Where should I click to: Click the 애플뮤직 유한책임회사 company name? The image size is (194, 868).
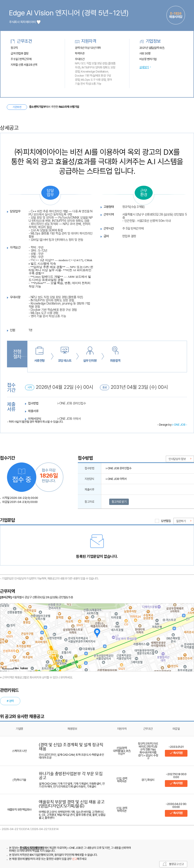pos(19,809)
